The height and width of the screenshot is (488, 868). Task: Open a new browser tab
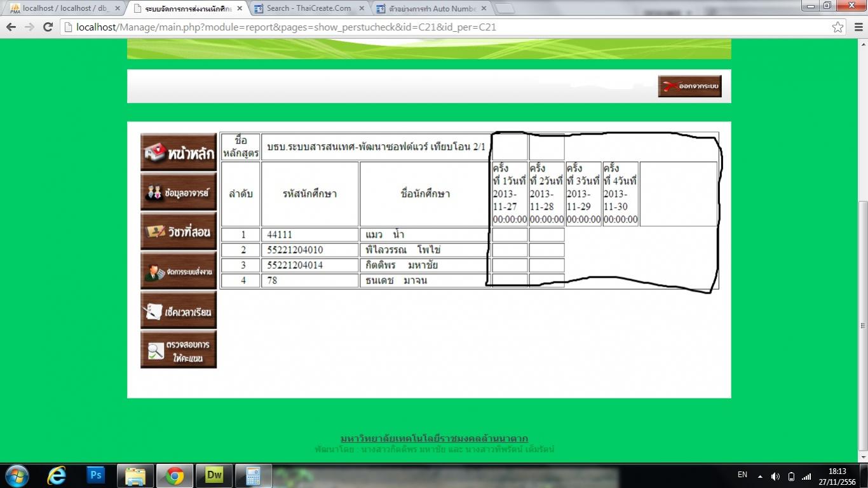click(x=505, y=8)
